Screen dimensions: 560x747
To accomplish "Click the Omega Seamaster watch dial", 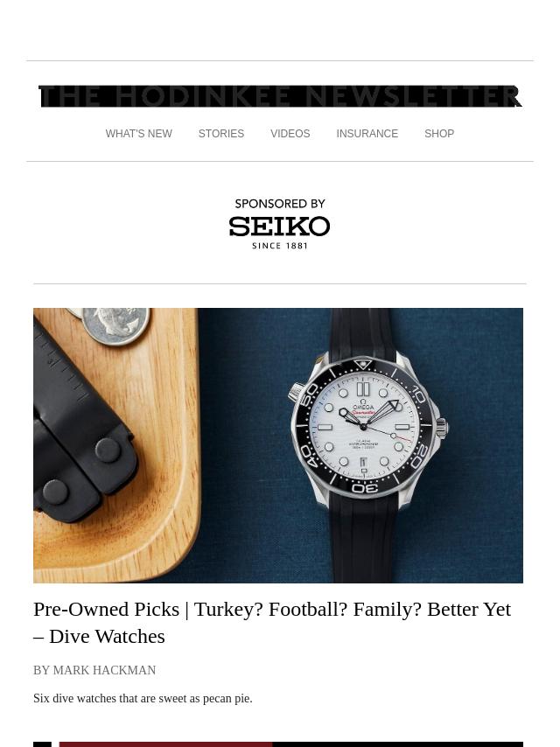I will click(x=364, y=426).
